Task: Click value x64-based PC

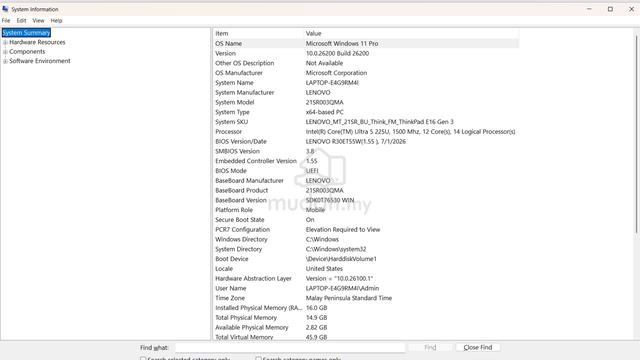Action: (324, 112)
